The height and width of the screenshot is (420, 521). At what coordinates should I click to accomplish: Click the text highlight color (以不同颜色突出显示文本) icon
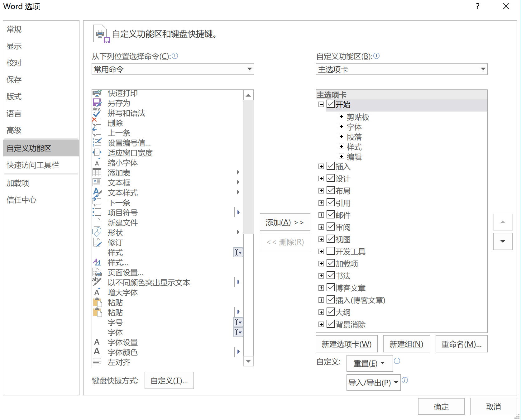97,282
